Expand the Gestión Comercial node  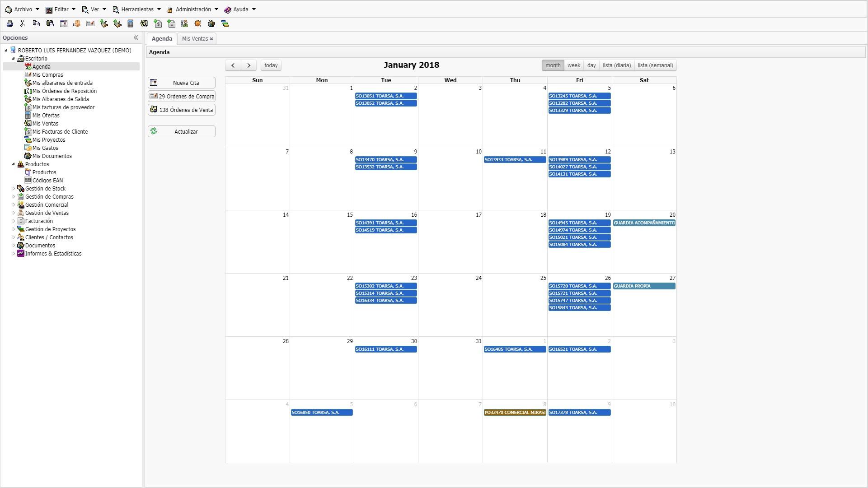[x=14, y=205]
